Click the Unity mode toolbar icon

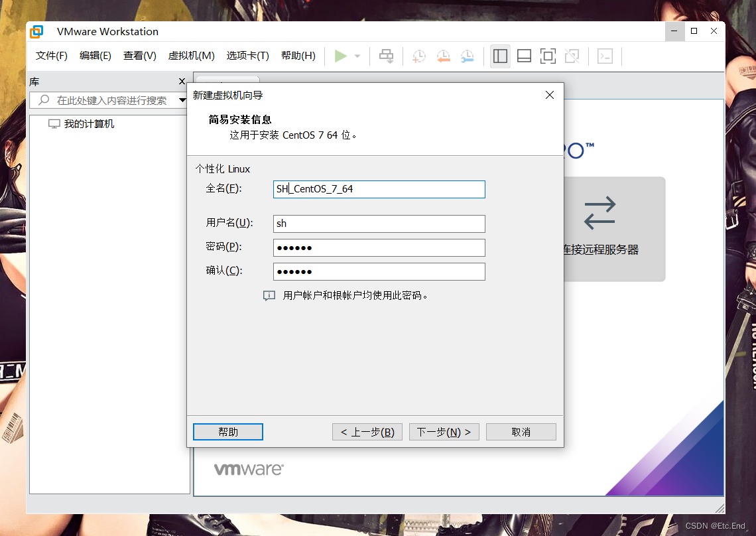tap(572, 56)
